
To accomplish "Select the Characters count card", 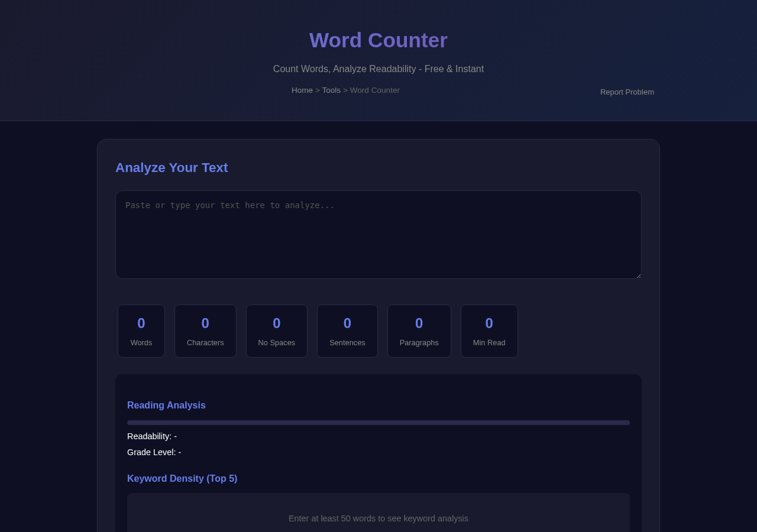I will 205,331.
